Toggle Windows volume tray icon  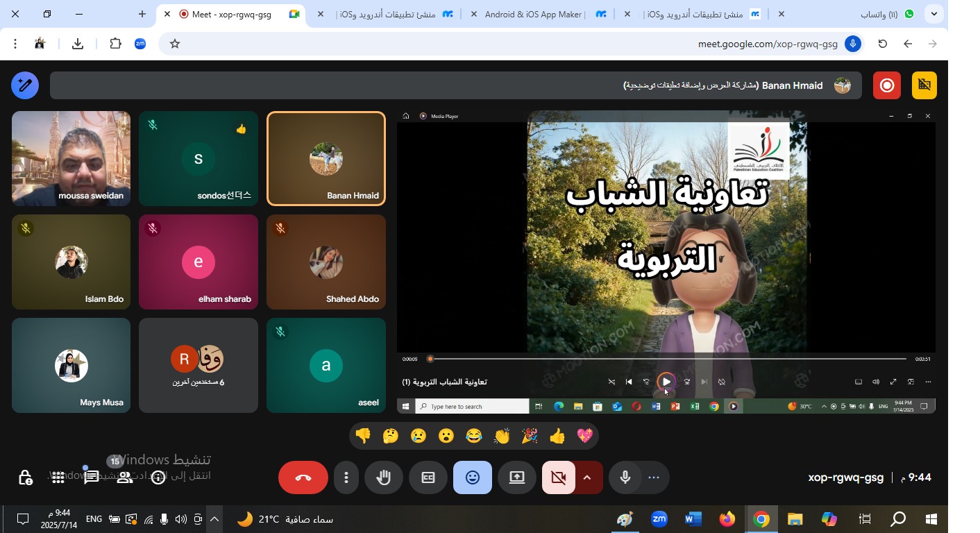tap(181, 519)
